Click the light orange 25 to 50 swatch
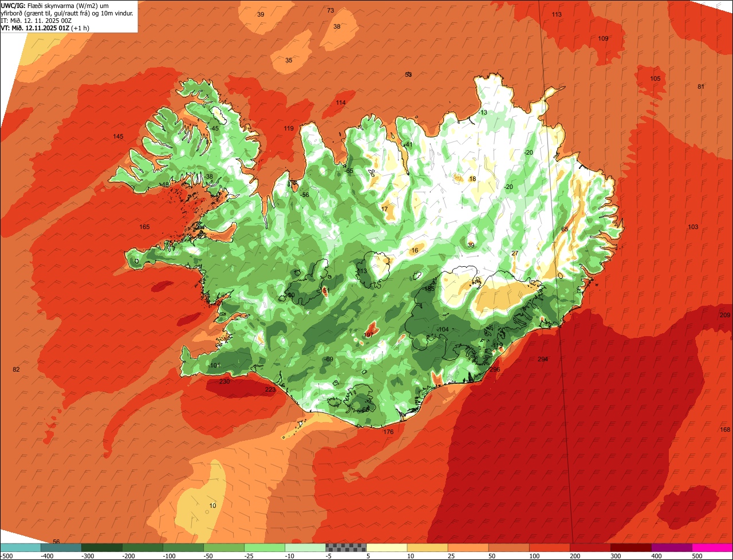 468,547
